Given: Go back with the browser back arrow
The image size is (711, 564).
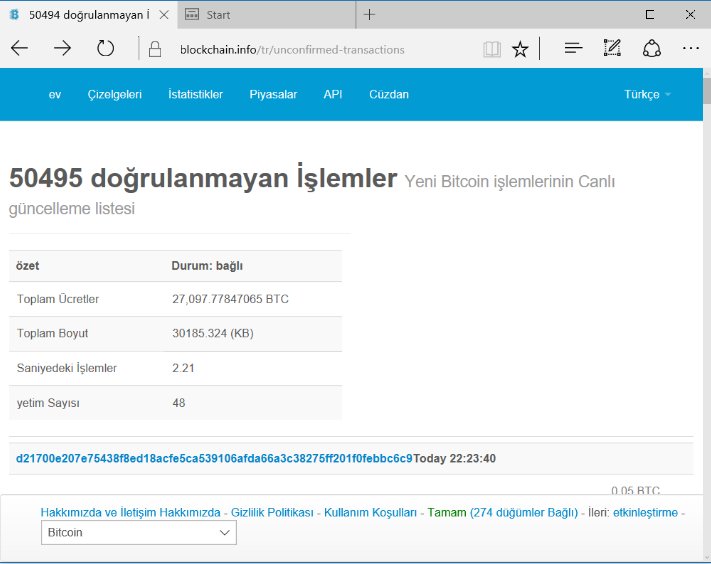Looking at the screenshot, I should click(x=19, y=48).
